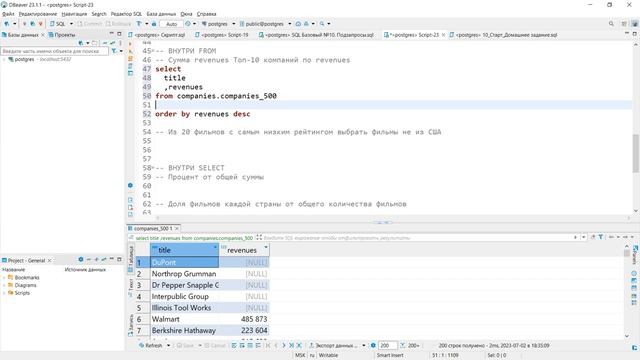Click the navigator search filter field
Image resolution: width=640 pixels, height=360 pixels.
pyautogui.click(x=55, y=51)
